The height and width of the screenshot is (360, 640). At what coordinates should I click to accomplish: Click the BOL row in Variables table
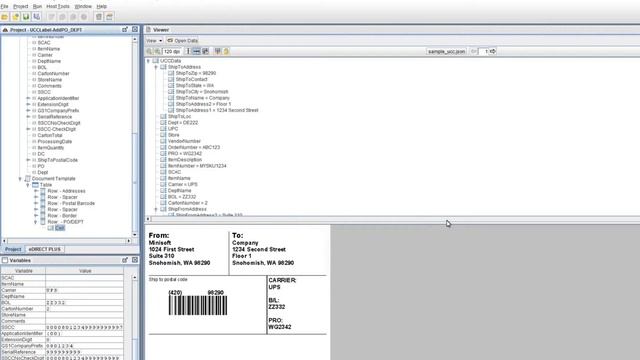point(62,302)
